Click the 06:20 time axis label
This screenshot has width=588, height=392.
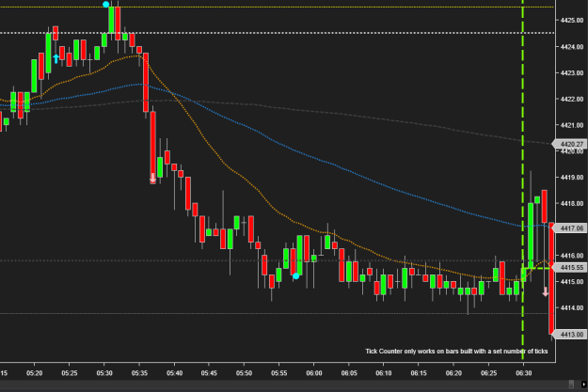pyautogui.click(x=453, y=373)
